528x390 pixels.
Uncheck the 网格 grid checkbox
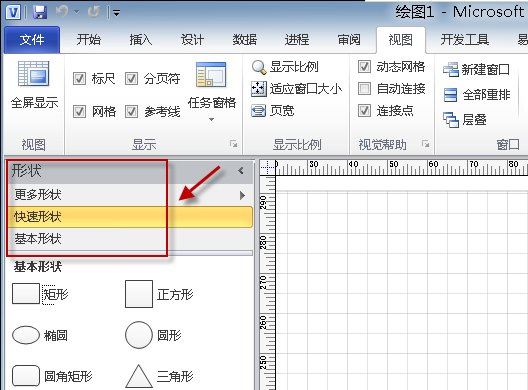coord(79,111)
